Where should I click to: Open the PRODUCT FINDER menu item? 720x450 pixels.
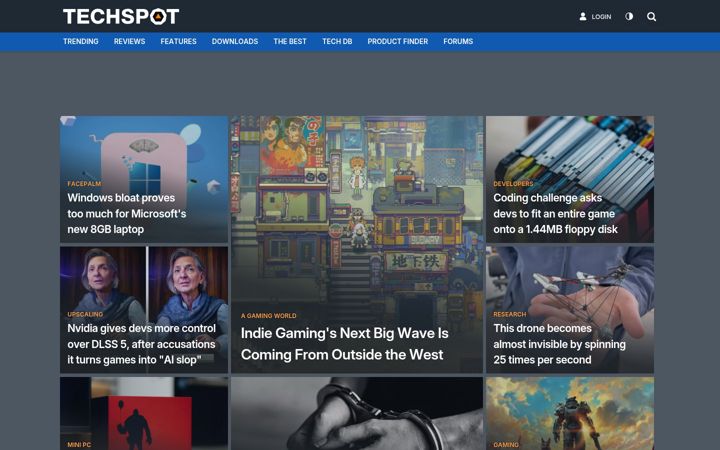point(398,41)
